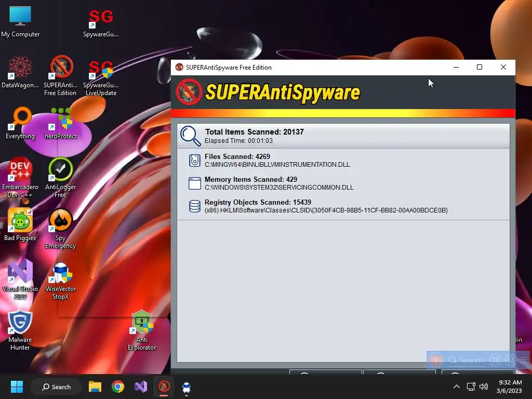Viewport: 532px width, 399px height.
Task: Click the SUPERAntiSpyware header logo
Action: (x=268, y=92)
